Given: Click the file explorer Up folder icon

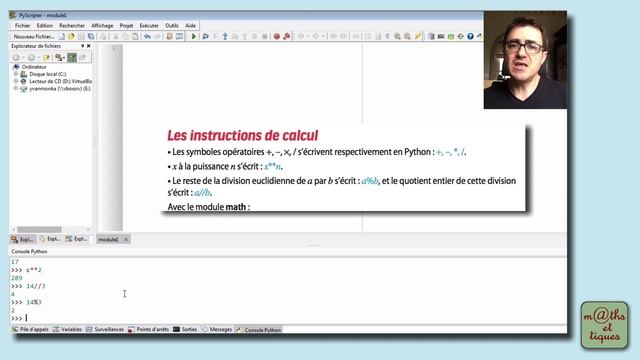Looking at the screenshot, I should coord(47,58).
